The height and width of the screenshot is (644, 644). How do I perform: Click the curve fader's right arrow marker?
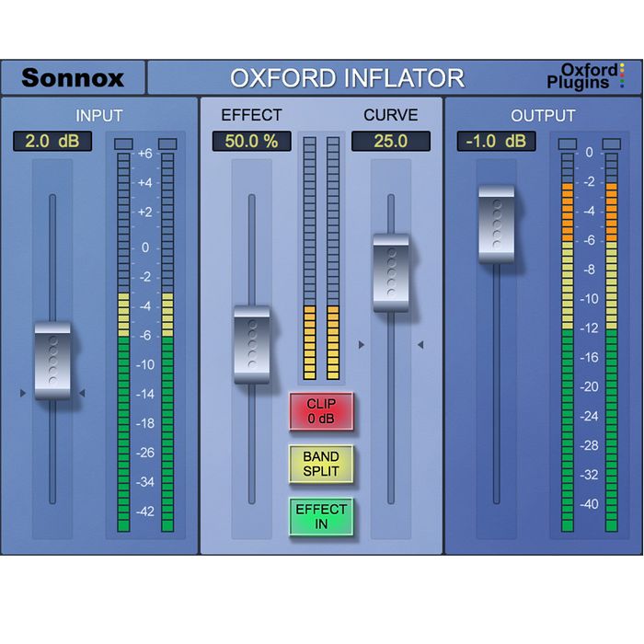[420, 345]
